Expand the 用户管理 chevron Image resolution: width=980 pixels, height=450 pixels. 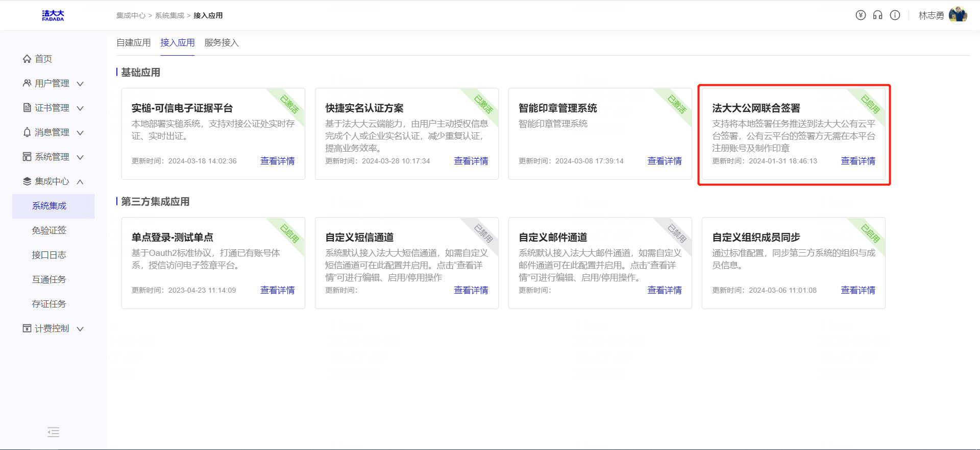pyautogui.click(x=80, y=84)
